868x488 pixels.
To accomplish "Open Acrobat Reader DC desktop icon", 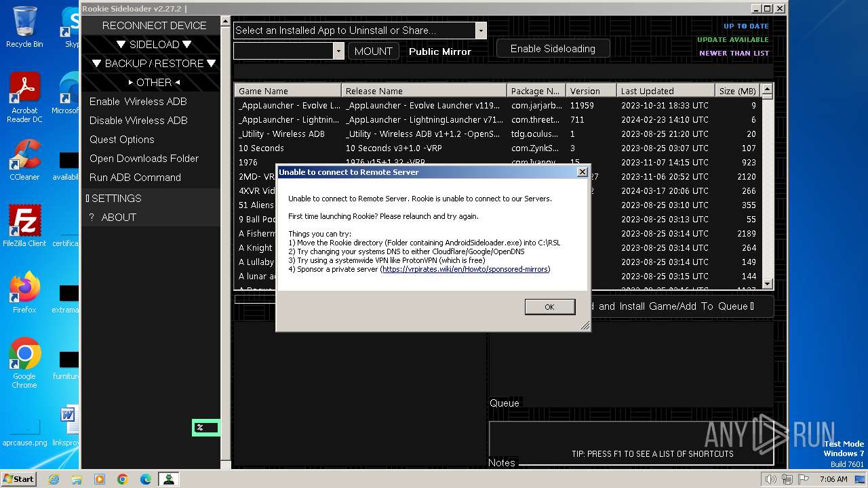I will (x=24, y=98).
